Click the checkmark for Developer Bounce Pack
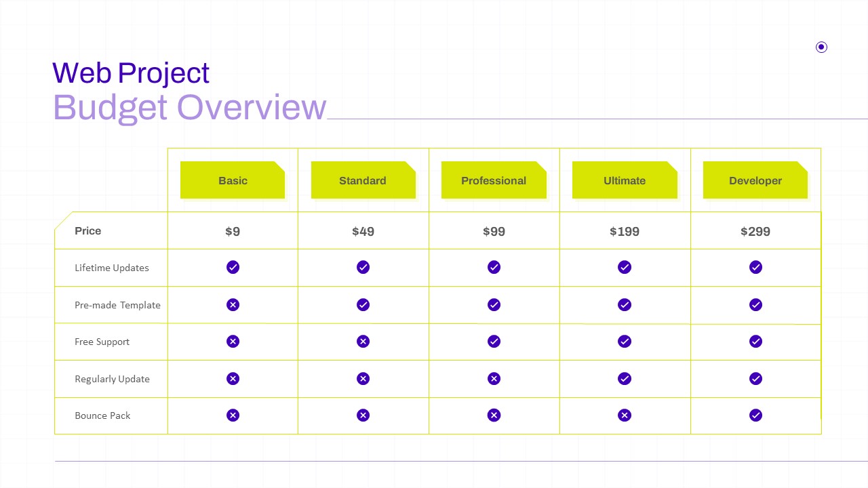 point(755,415)
